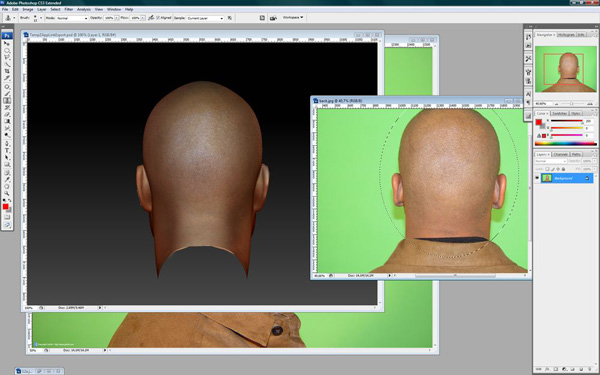Viewport: 600px width, 375px height.
Task: Open the Flow slider arrow
Action: click(143, 18)
